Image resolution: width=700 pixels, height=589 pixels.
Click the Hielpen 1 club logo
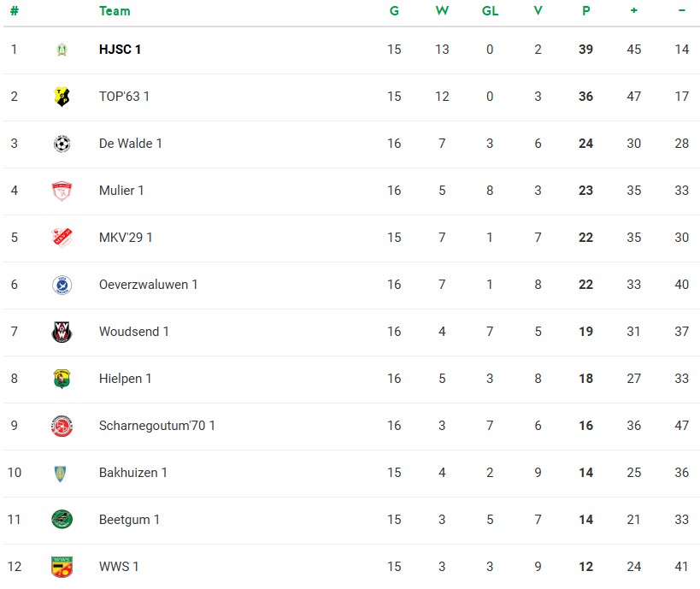62,379
